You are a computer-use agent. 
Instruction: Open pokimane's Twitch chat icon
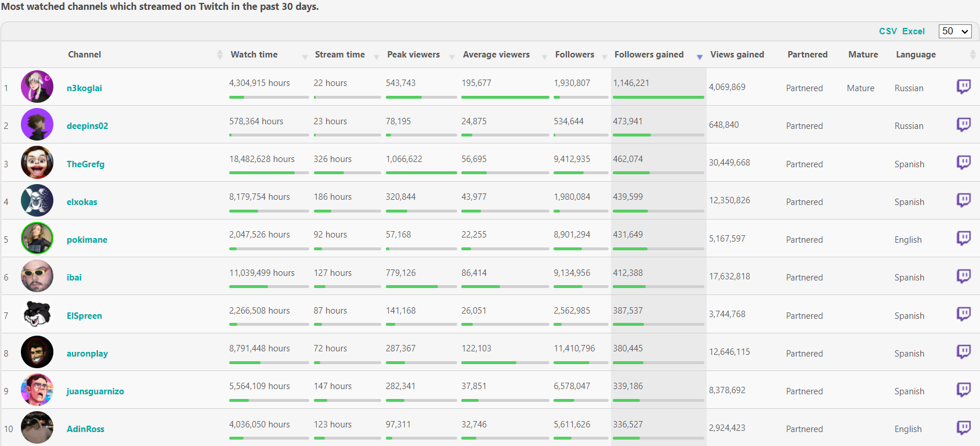(x=963, y=238)
